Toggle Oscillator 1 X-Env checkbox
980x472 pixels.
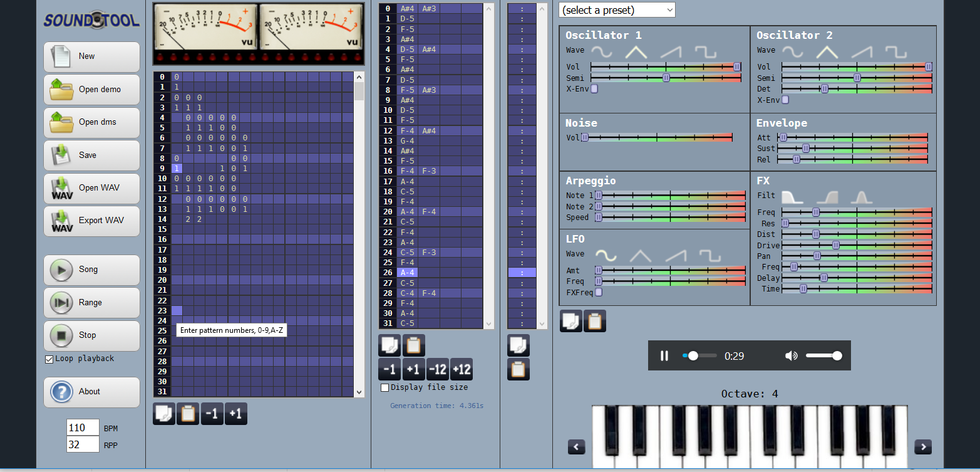pos(594,88)
